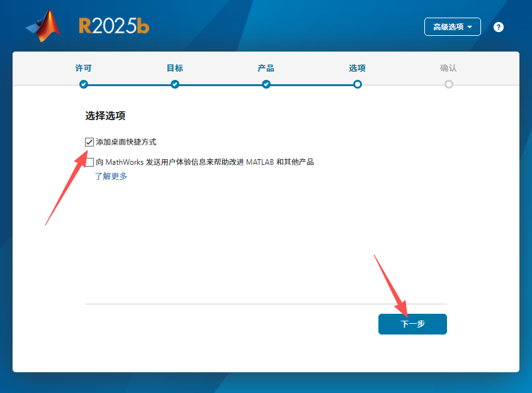Click the 确认 step empty circle indicator
532x393 pixels.
[449, 84]
